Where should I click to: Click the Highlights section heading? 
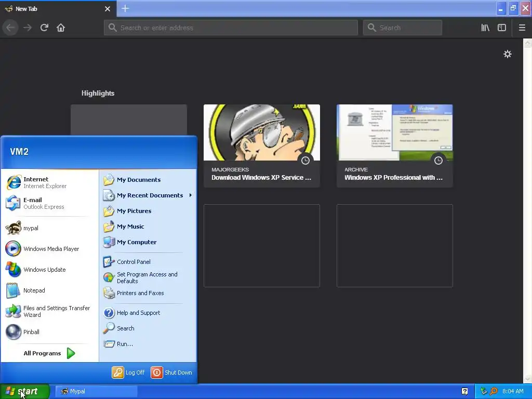coord(98,93)
